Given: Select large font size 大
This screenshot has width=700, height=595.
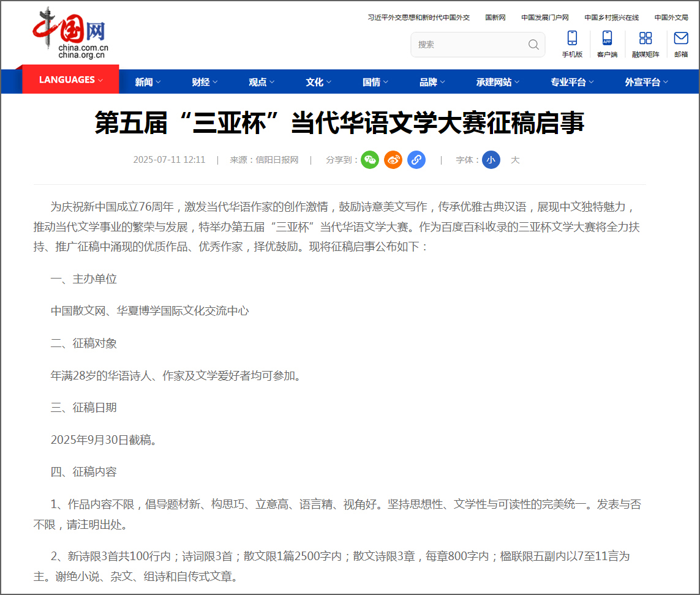Looking at the screenshot, I should pos(514,160).
